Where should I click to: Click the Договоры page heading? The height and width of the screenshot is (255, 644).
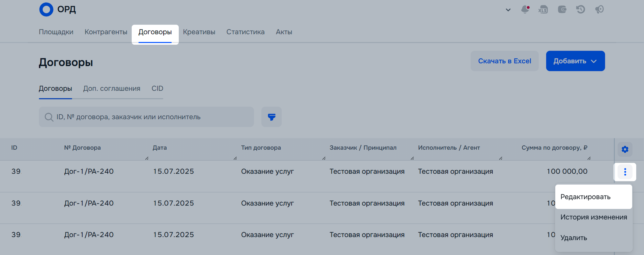[x=66, y=62]
